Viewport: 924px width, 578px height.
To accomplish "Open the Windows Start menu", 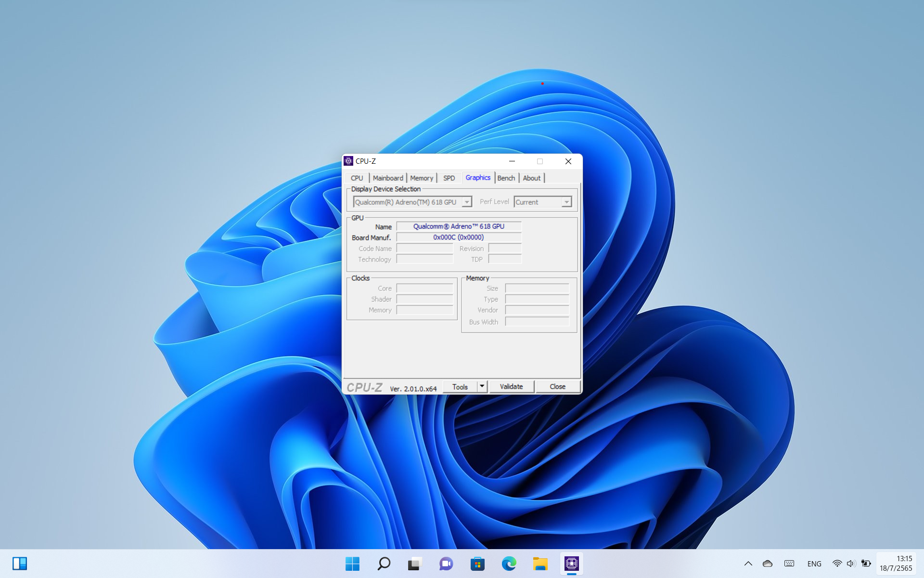I will click(x=352, y=564).
